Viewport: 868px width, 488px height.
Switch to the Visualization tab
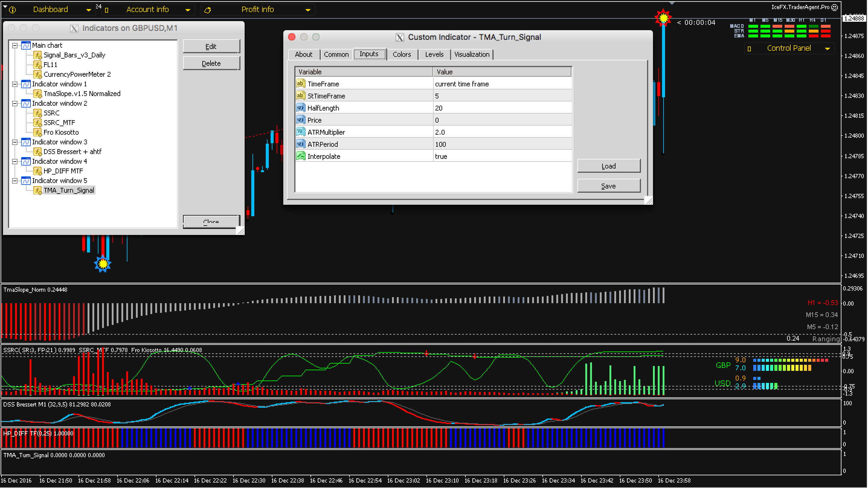(x=472, y=54)
